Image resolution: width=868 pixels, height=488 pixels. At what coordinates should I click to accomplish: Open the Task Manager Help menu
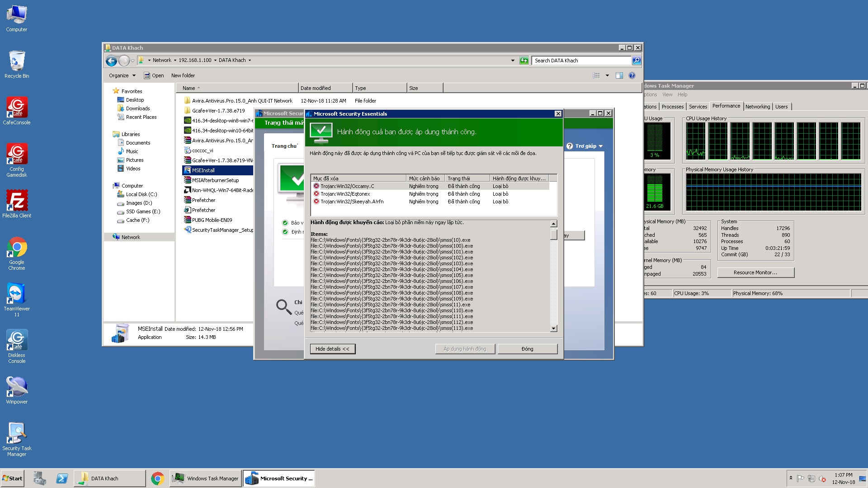(x=682, y=95)
